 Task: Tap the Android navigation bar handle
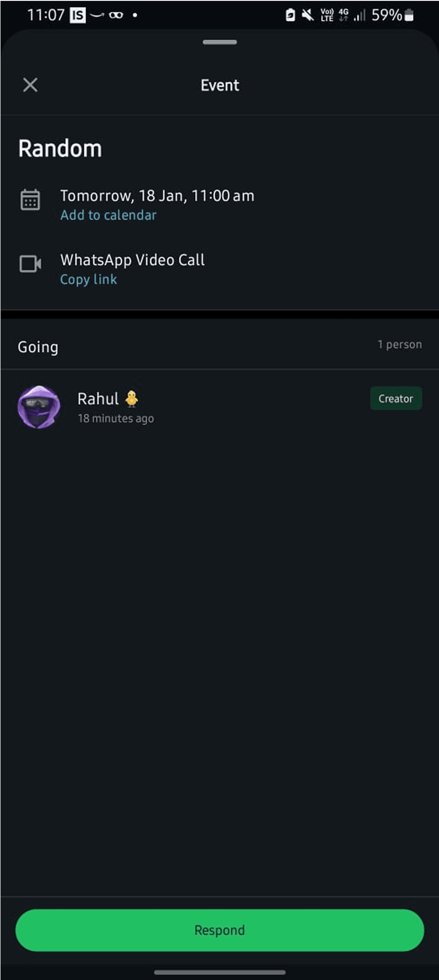pyautogui.click(x=220, y=972)
